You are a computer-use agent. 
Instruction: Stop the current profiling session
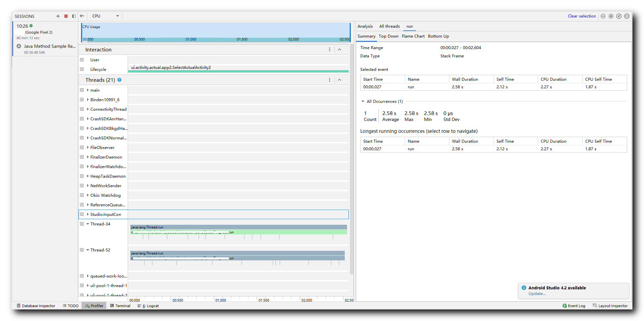pos(66,16)
